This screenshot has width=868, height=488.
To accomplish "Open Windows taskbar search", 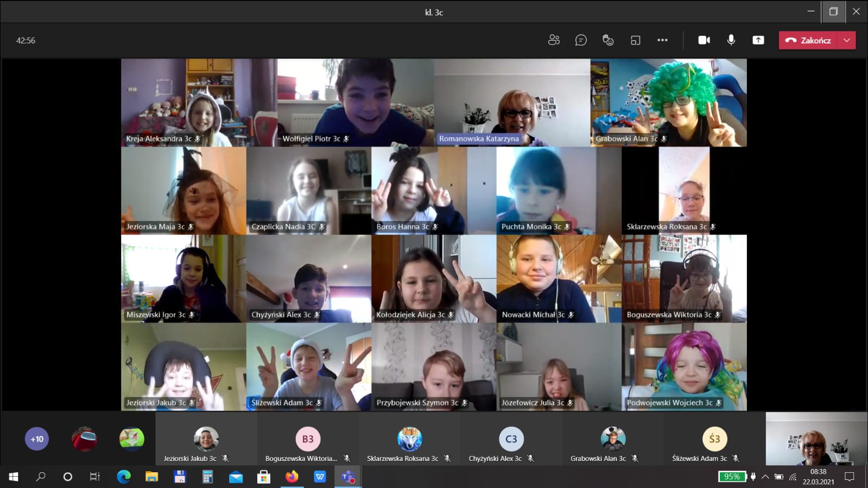I will tap(41, 477).
